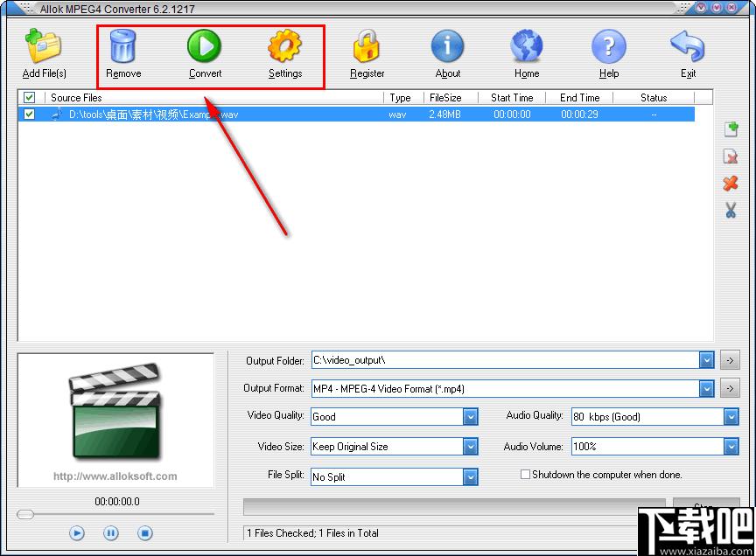The height and width of the screenshot is (556, 756).
Task: Click the Start Time column header
Action: coord(512,98)
